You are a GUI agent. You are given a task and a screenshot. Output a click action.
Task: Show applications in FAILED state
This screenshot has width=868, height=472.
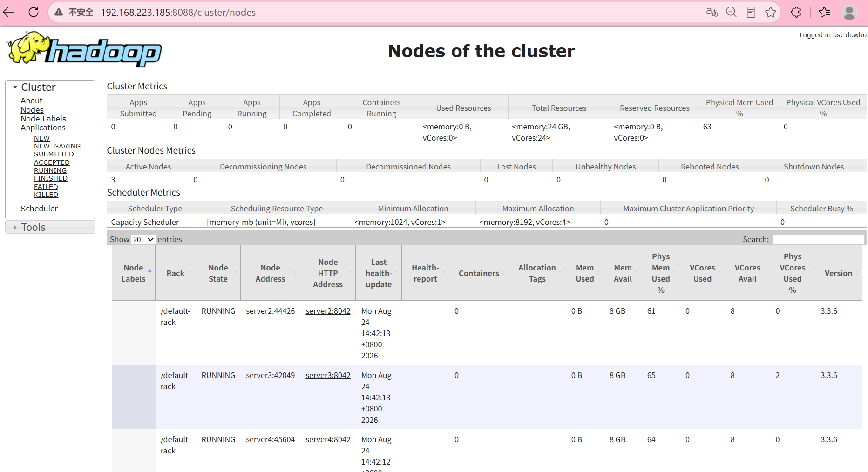point(46,187)
